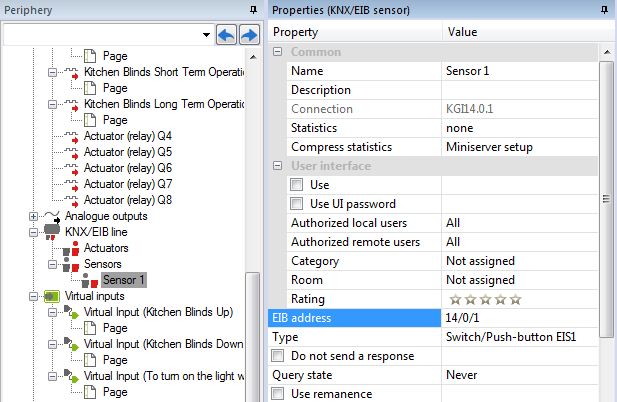Click the blue back arrow in Periphery

pyautogui.click(x=227, y=34)
